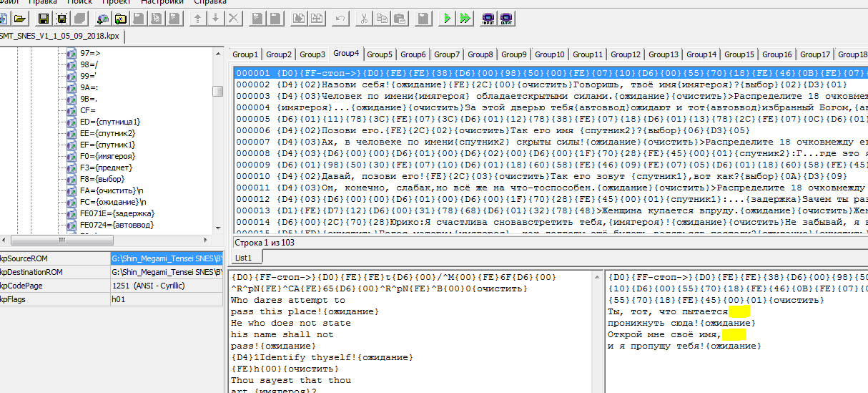
Task: Switch to the Group10 tab
Action: pyautogui.click(x=550, y=54)
